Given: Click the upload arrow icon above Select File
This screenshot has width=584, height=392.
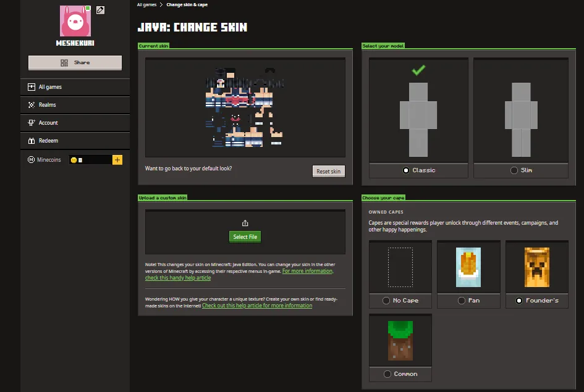Looking at the screenshot, I should click(x=245, y=223).
